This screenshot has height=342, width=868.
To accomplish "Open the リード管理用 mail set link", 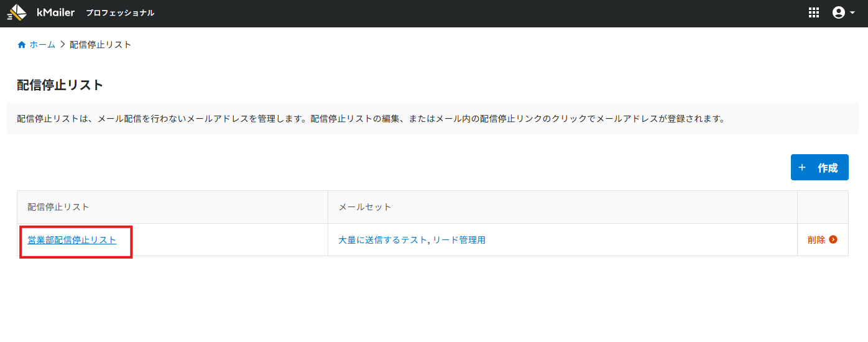I will pos(459,240).
